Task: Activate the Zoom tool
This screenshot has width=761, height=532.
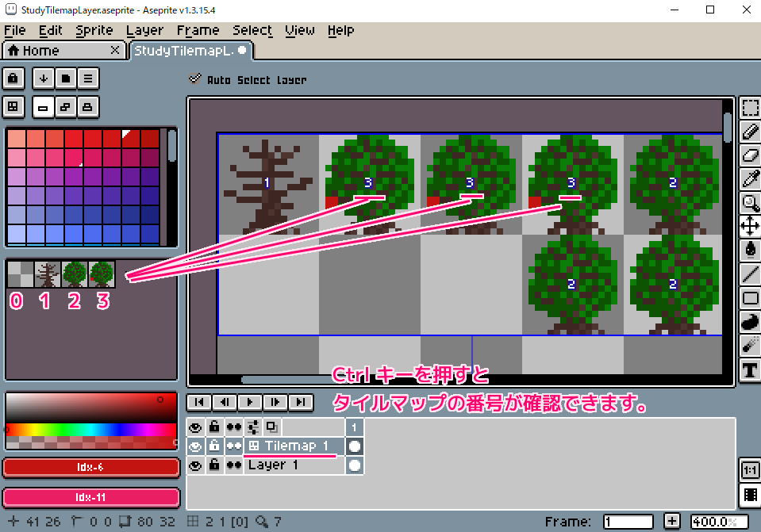Action: 750,202
